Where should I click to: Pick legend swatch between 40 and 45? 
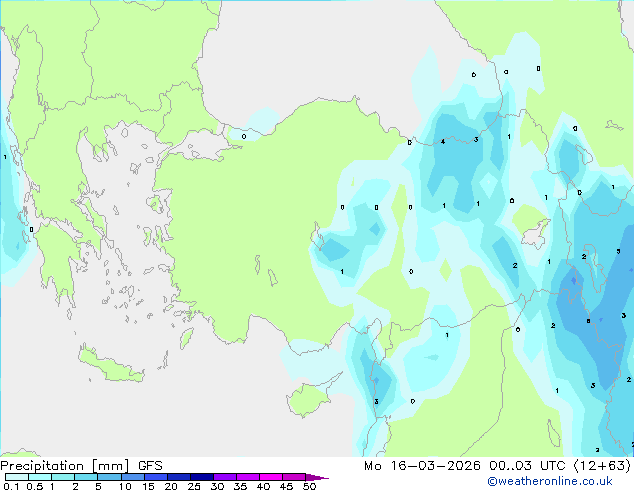(271, 477)
